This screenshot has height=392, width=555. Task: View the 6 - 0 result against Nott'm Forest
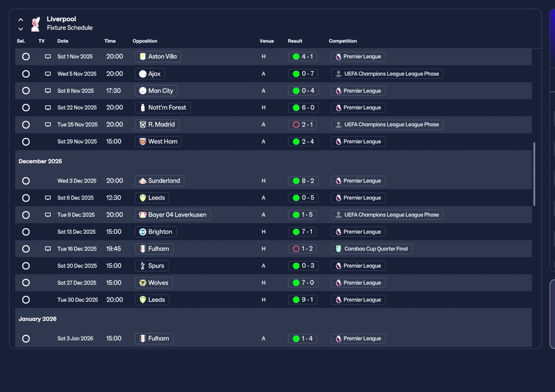(303, 108)
